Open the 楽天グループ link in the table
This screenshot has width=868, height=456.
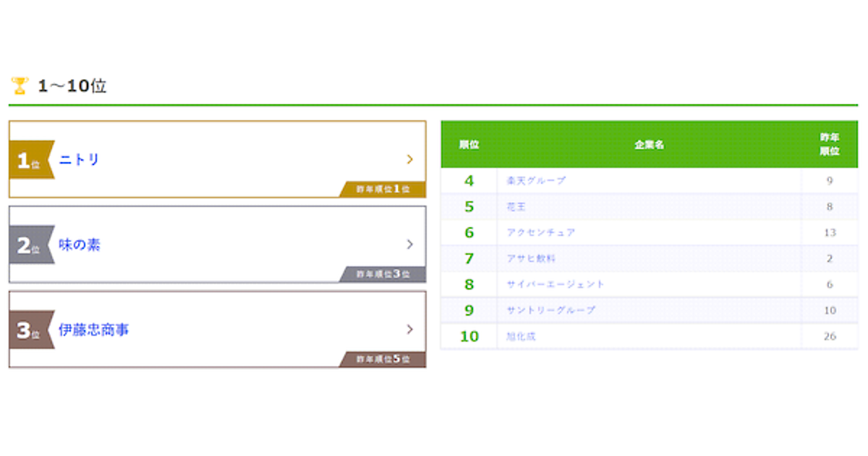coord(536,180)
